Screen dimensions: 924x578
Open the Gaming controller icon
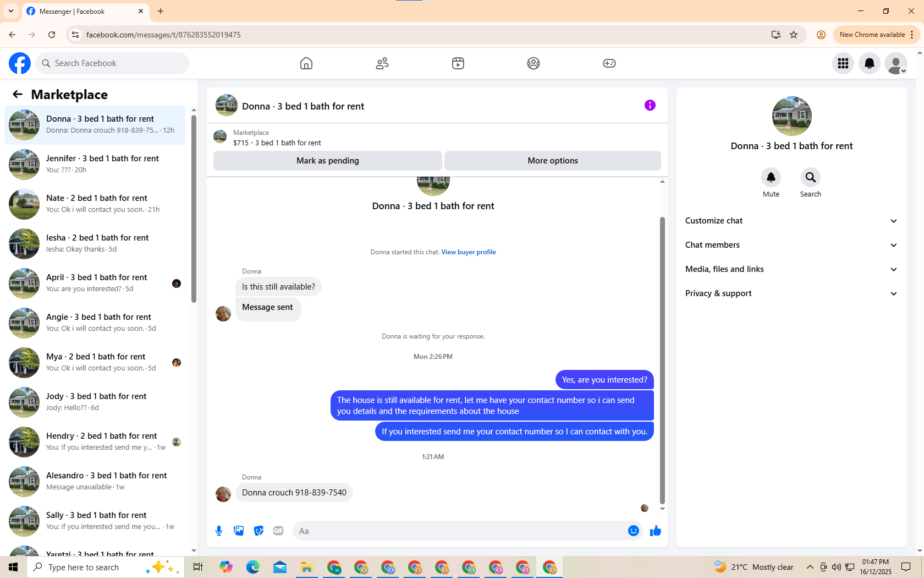click(x=609, y=63)
